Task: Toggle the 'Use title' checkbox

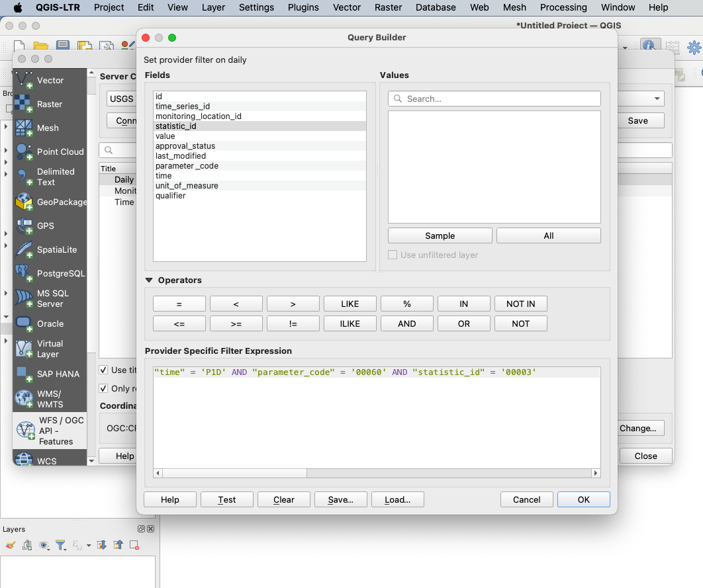Action: (103, 370)
